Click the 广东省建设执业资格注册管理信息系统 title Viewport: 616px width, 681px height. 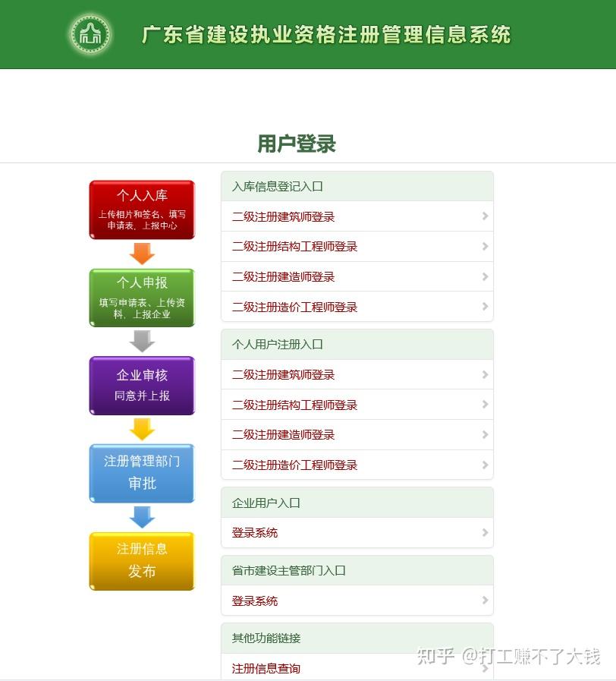[326, 35]
